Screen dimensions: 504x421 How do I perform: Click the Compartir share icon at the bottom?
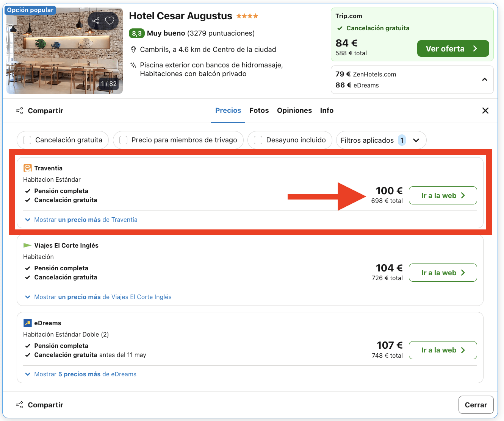pyautogui.click(x=19, y=405)
